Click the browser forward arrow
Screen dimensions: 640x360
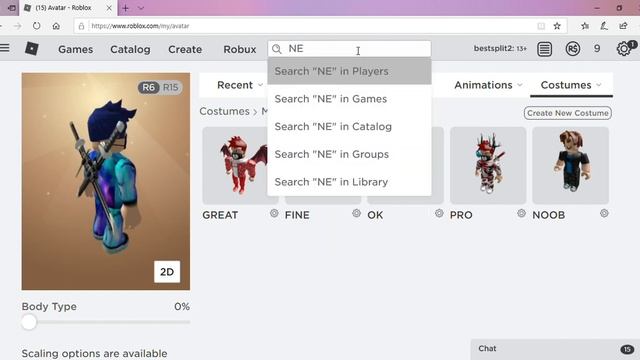(x=17, y=26)
